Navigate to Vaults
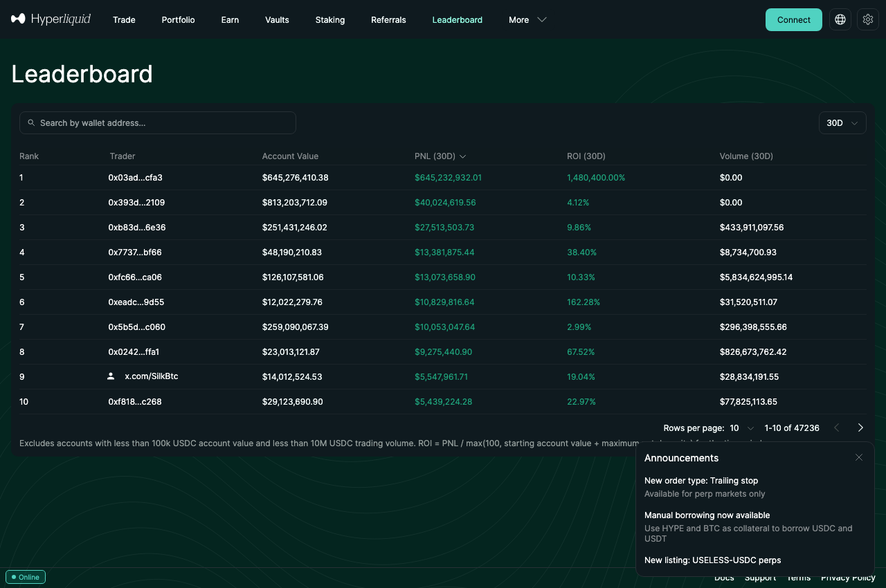The width and height of the screenshot is (886, 588). click(x=277, y=20)
